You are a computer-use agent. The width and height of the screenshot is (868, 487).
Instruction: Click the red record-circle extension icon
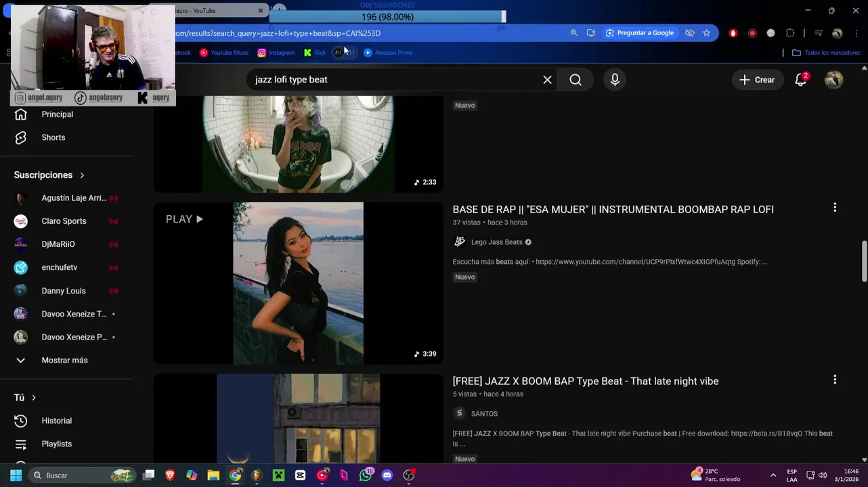[x=752, y=33]
